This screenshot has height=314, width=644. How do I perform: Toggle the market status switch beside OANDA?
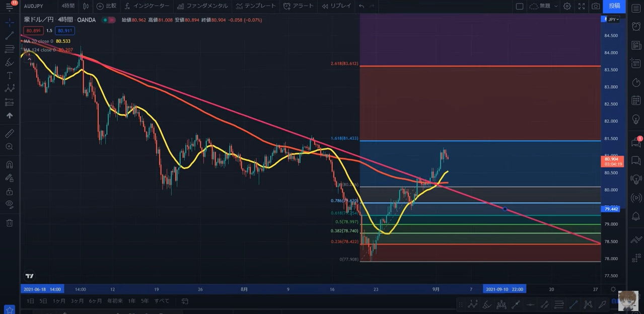[x=108, y=20]
